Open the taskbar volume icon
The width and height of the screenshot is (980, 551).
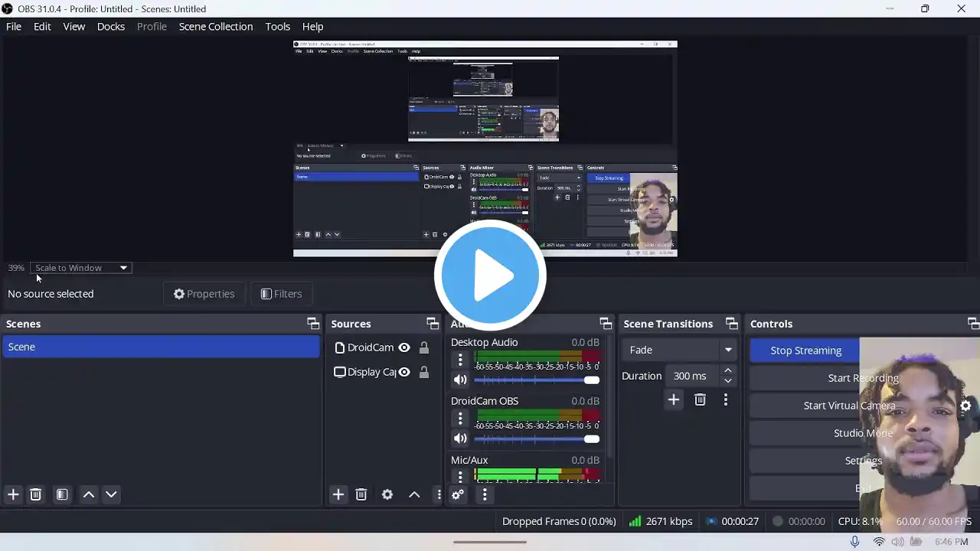tap(897, 542)
